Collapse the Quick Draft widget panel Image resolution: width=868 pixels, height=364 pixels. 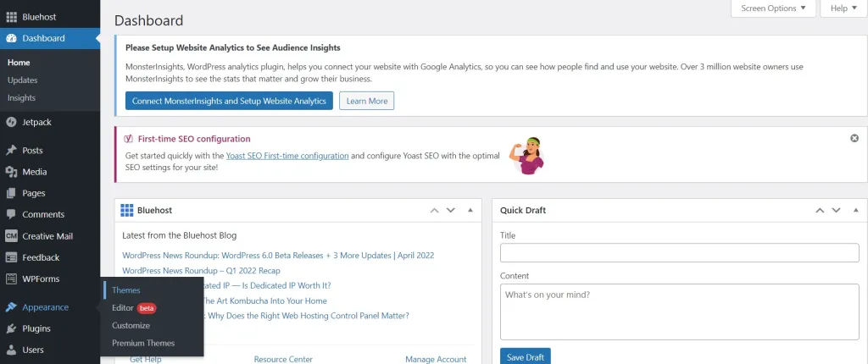[x=856, y=210]
